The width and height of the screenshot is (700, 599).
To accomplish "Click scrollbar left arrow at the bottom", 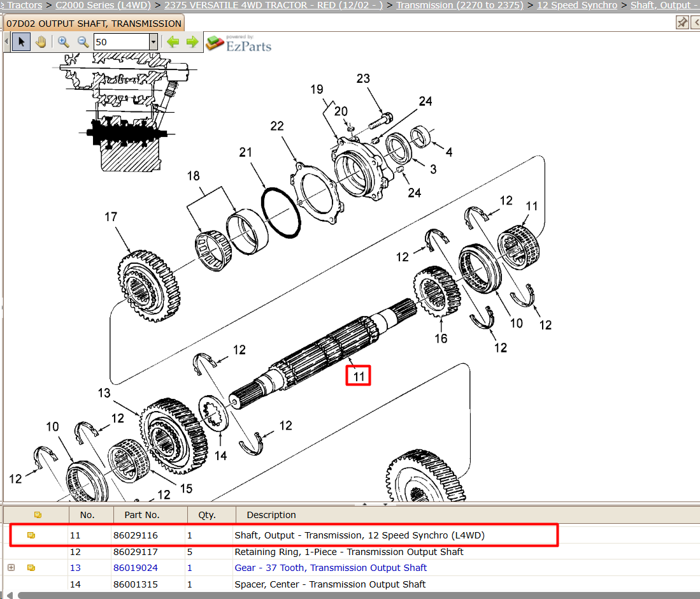I will 10,595.
